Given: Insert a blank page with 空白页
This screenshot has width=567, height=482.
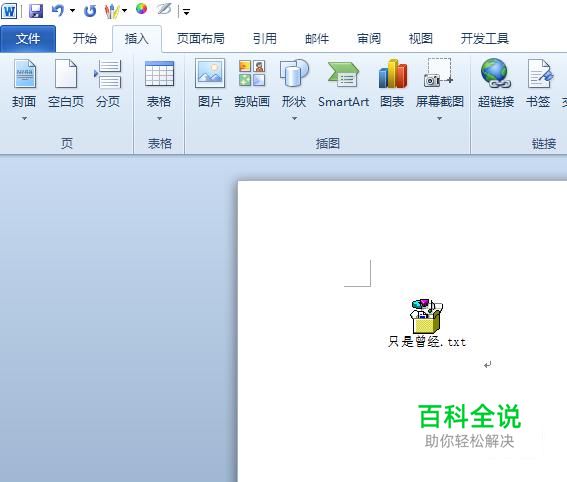Looking at the screenshot, I should [x=66, y=74].
